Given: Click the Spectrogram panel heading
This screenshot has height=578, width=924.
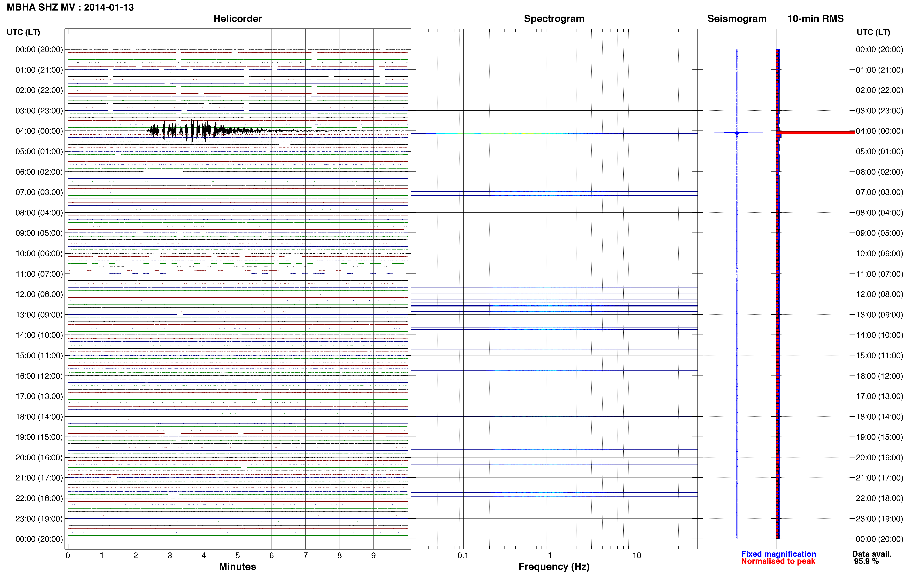Looking at the screenshot, I should (554, 19).
